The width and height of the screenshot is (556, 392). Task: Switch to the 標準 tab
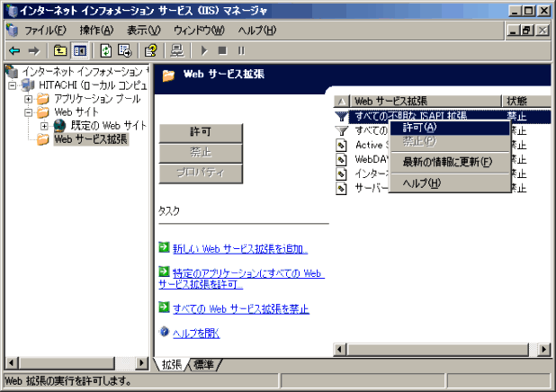(204, 364)
